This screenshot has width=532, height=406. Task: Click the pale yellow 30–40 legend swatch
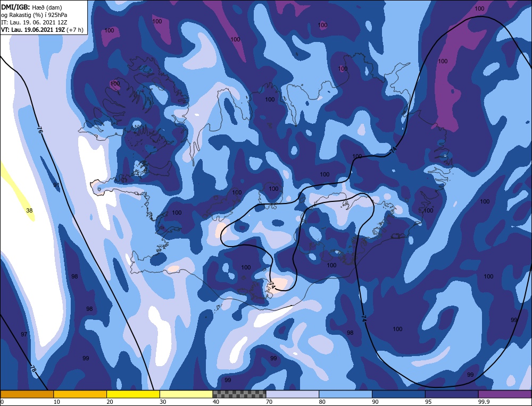click(186, 394)
